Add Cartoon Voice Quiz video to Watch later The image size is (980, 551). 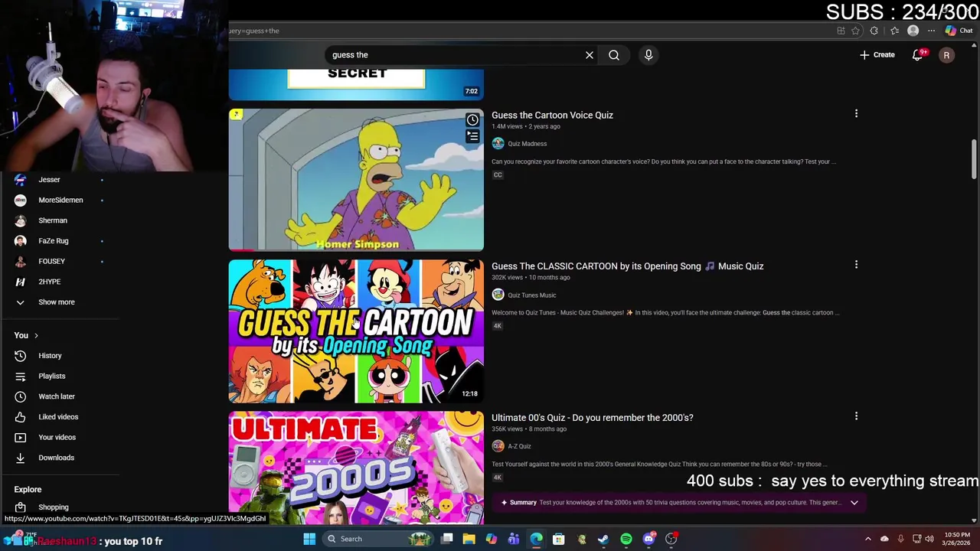tap(472, 120)
